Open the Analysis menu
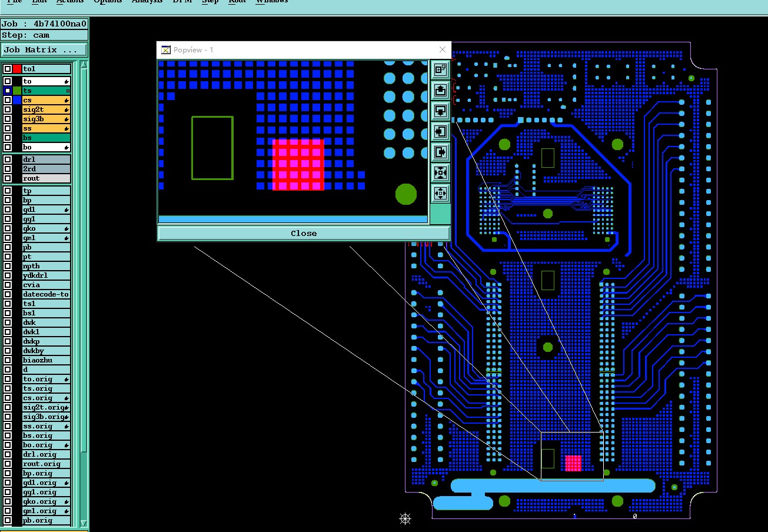 [147, 2]
